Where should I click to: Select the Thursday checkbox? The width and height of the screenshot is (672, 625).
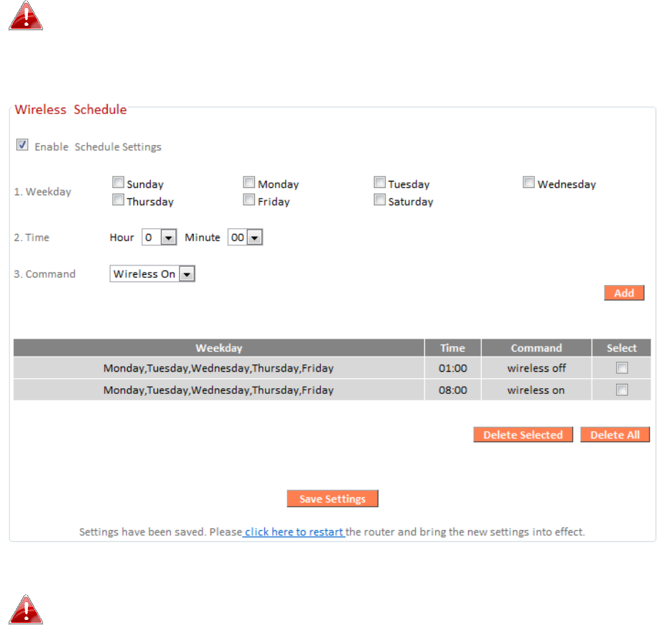(118, 199)
